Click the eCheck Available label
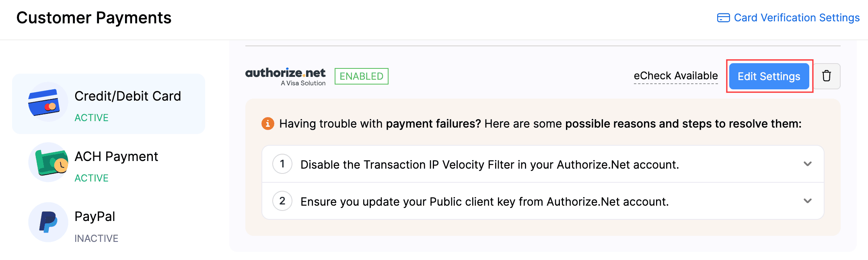The image size is (868, 260). tap(675, 76)
